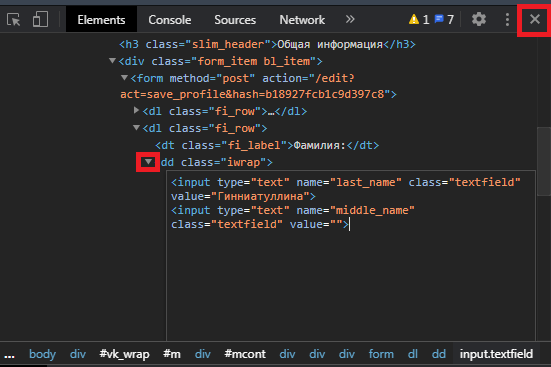Collapse the dd class iwrap node

[148, 162]
